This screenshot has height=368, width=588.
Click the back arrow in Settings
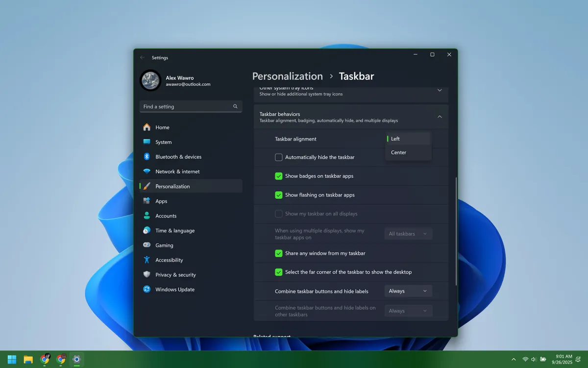142,57
